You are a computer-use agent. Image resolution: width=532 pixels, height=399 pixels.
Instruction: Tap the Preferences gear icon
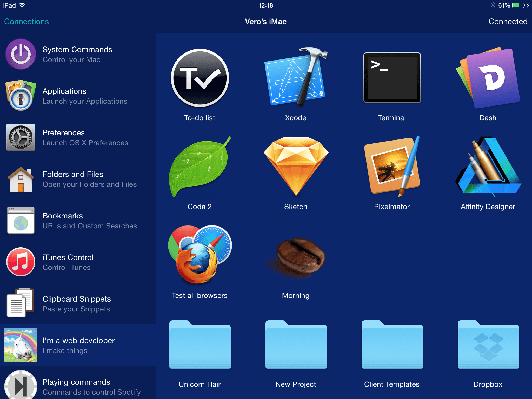[21, 137]
